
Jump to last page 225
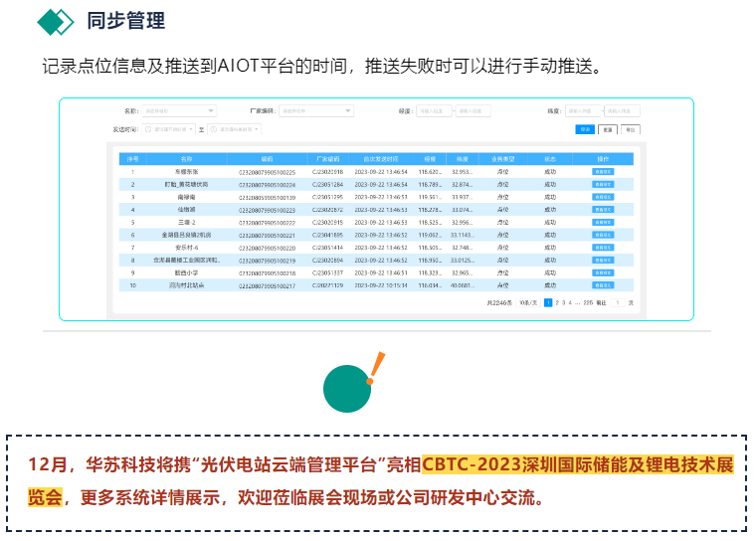coord(588,302)
